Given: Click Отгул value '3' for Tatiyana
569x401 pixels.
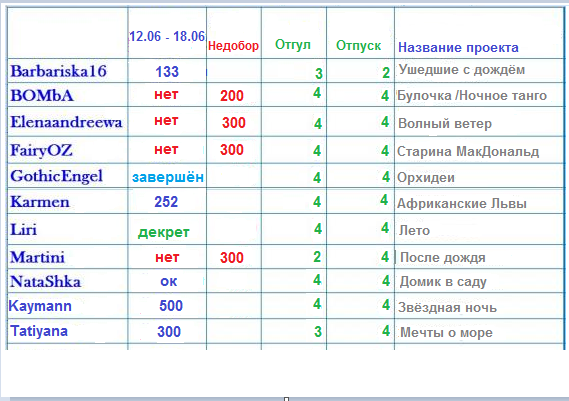Looking at the screenshot, I should (318, 332).
